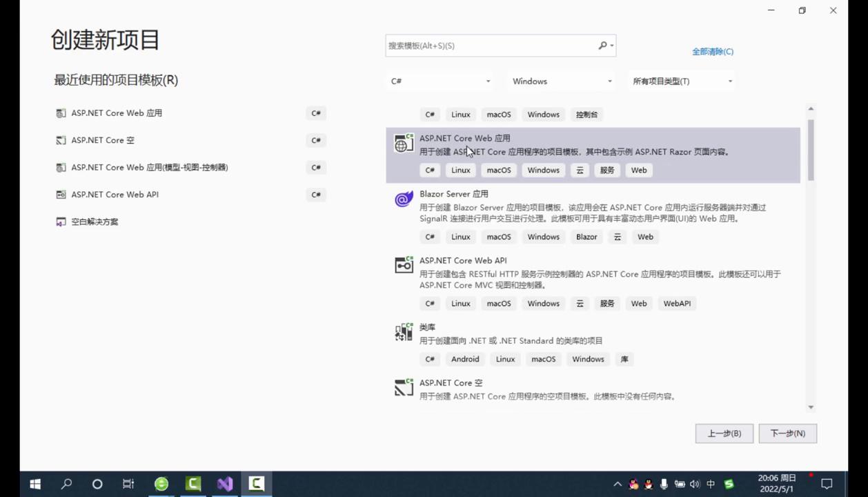Click the Blazor Server 应用 template icon
Screen dimensions: 868x497
coord(404,199)
